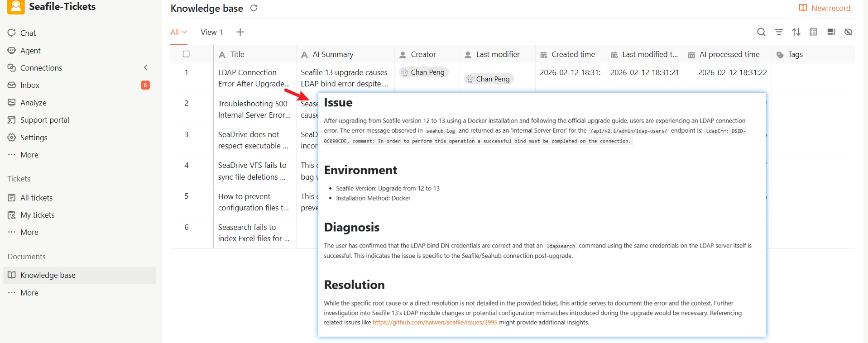Image resolution: width=868 pixels, height=343 pixels.
Task: Click last modified 2026-02-12 18:31:21 cell
Action: point(645,72)
